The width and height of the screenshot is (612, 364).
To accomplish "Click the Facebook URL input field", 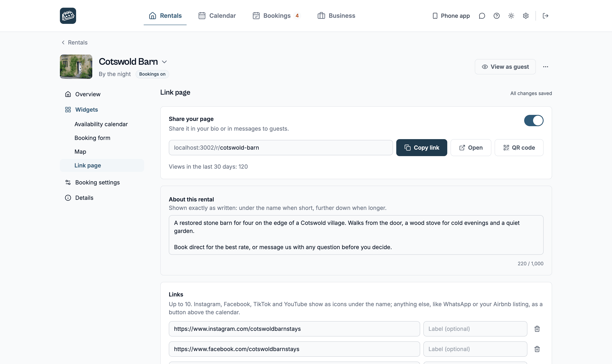I will click(x=294, y=349).
